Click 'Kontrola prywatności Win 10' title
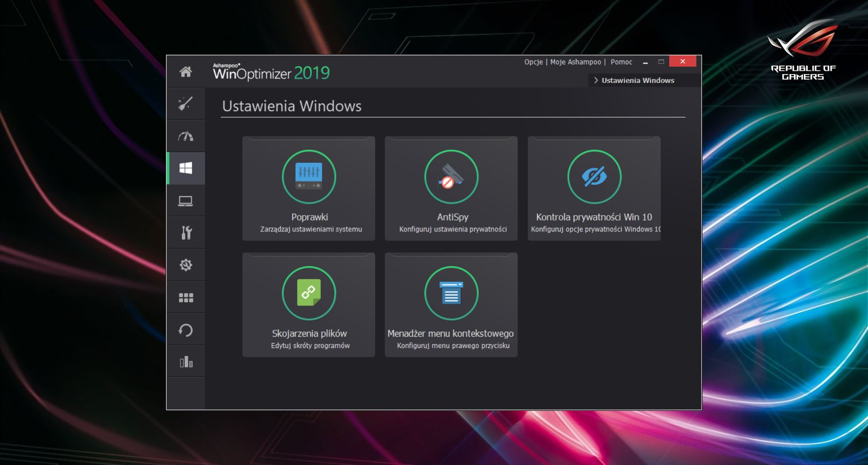 pyautogui.click(x=594, y=217)
